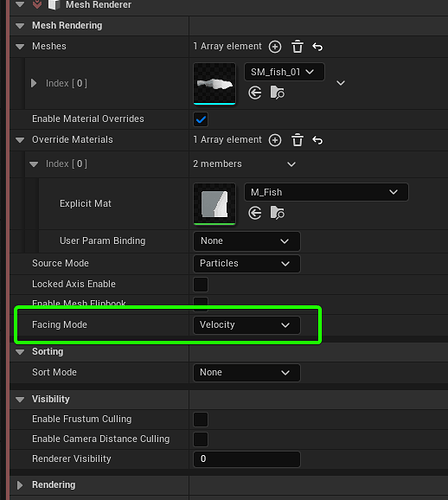Screen dimensions: 448x500
Task: Expand the Rendering section
Action: tap(20, 485)
